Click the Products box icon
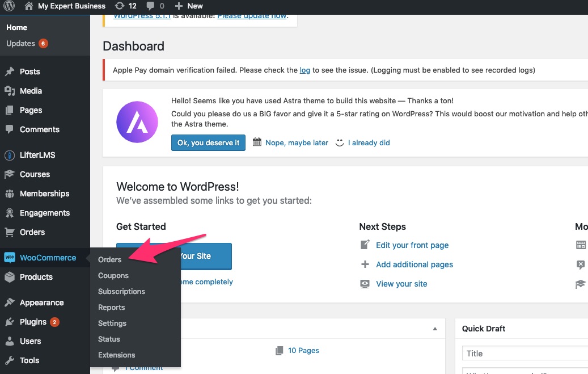 pyautogui.click(x=10, y=277)
